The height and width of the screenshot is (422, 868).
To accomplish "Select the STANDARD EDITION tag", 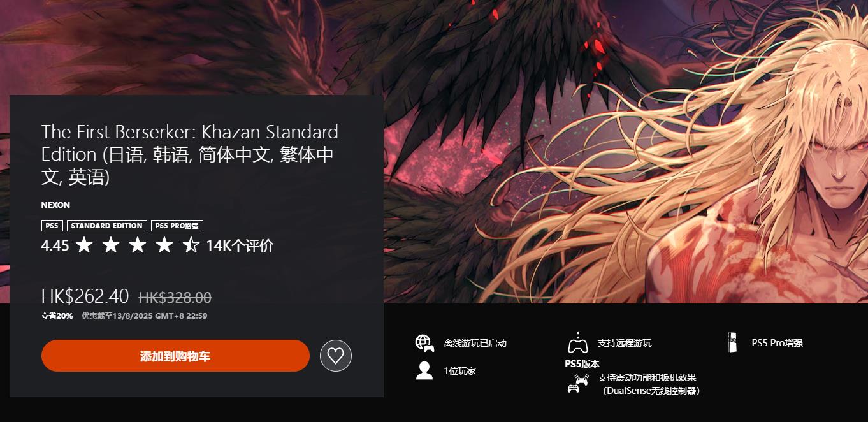I will (107, 226).
